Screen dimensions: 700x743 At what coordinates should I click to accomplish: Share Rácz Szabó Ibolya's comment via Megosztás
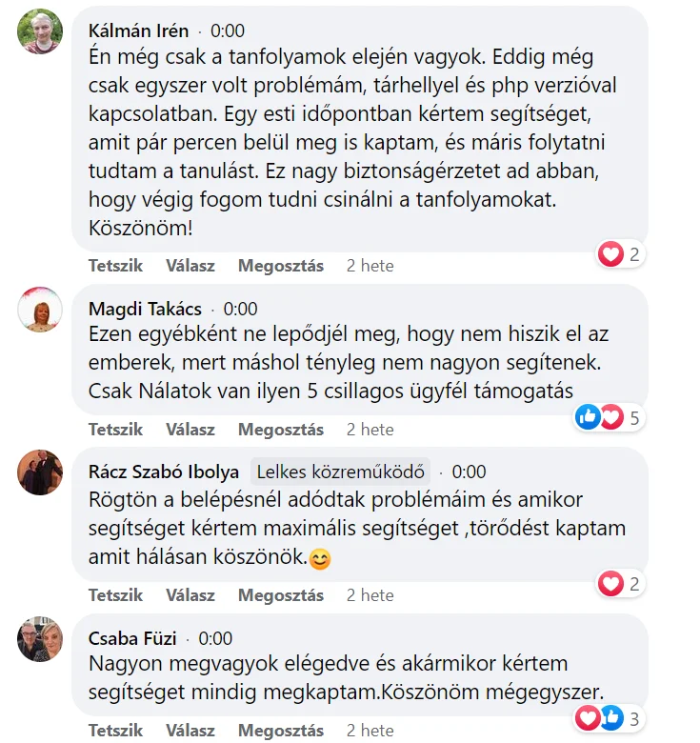click(x=281, y=595)
